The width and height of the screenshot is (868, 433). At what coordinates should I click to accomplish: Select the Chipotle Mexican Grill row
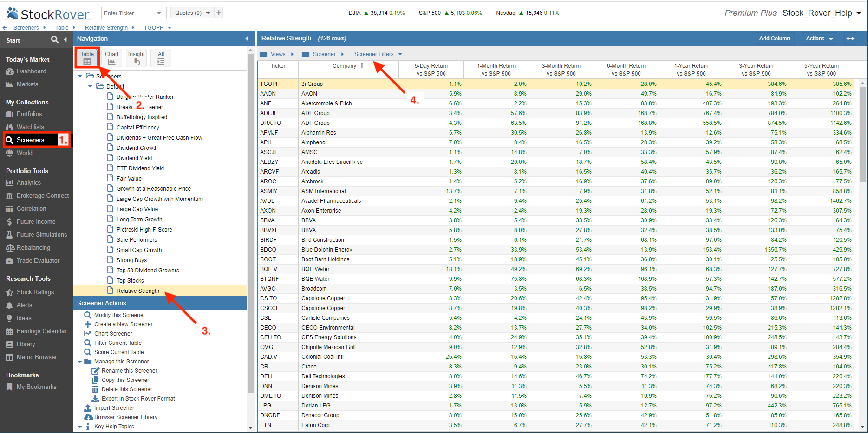coord(556,347)
